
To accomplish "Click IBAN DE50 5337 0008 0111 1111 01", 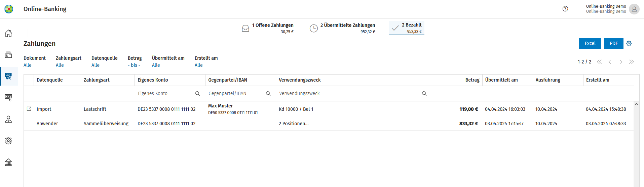I will pos(233,113).
